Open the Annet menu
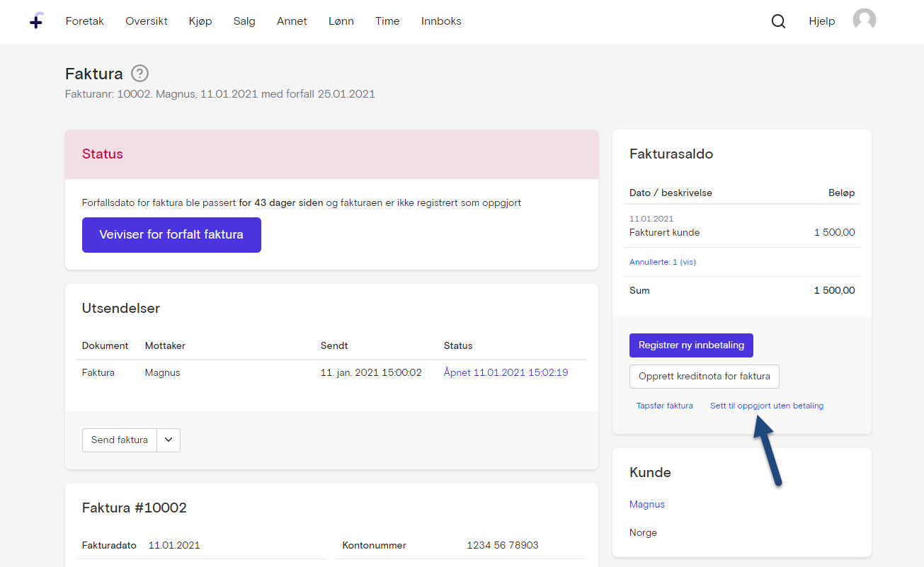924x567 pixels. [x=292, y=21]
